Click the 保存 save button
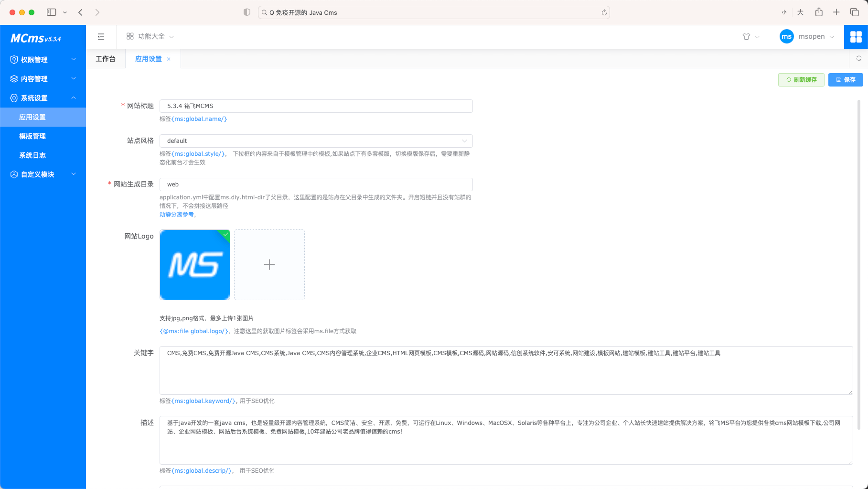The width and height of the screenshot is (868, 489). pos(845,80)
